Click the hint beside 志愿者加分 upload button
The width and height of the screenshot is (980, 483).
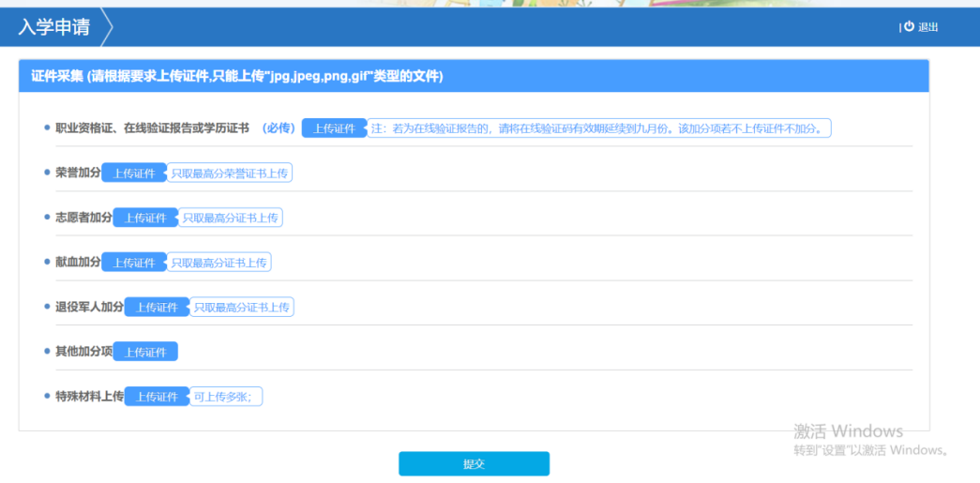tap(230, 218)
